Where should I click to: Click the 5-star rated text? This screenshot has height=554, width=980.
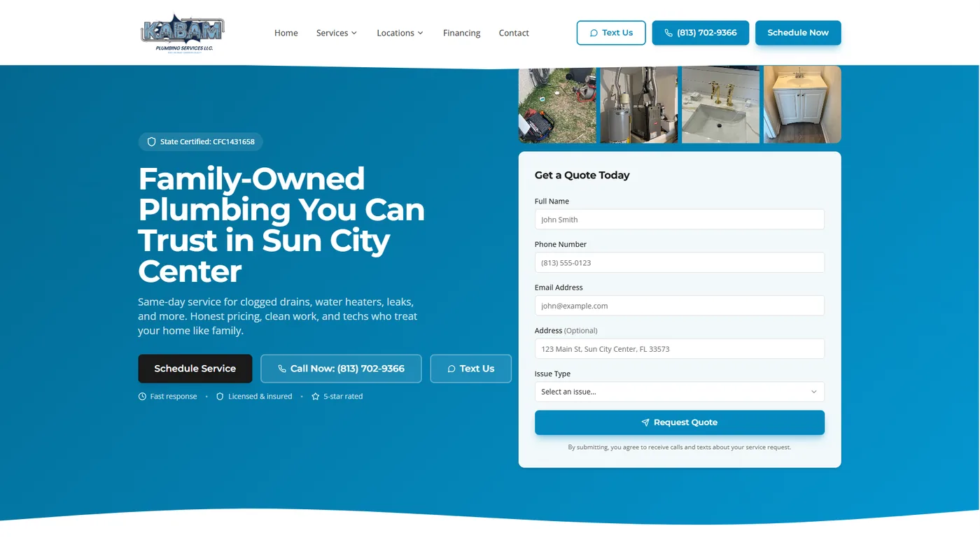(343, 397)
